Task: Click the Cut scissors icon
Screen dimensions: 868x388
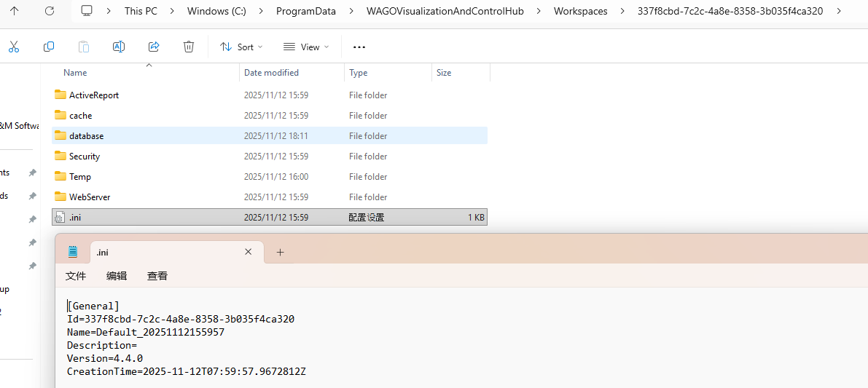Action: pyautogui.click(x=13, y=47)
